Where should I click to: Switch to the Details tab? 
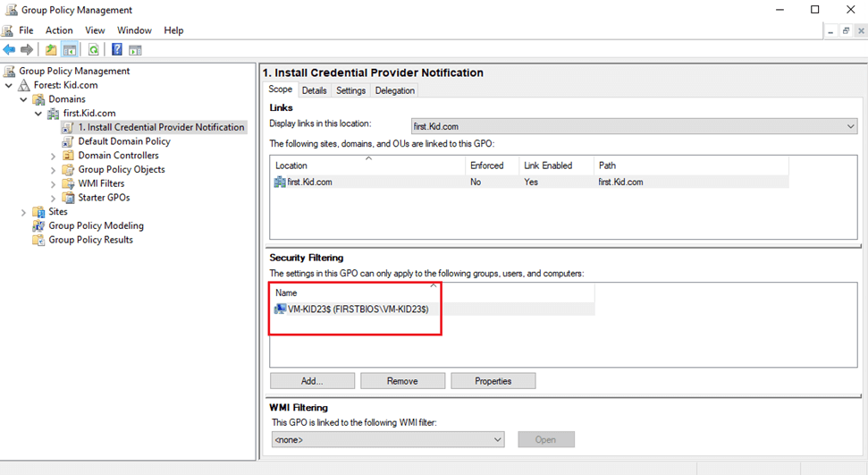314,90
